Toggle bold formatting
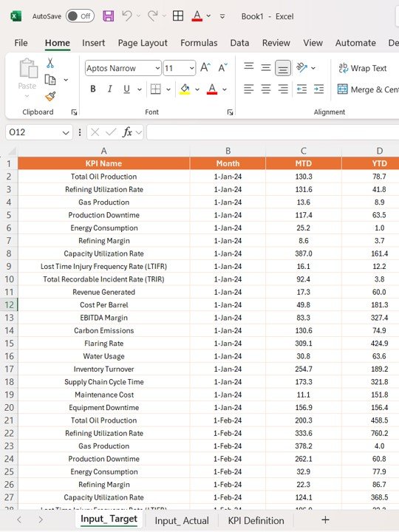The height and width of the screenshot is (532, 399). click(x=93, y=89)
